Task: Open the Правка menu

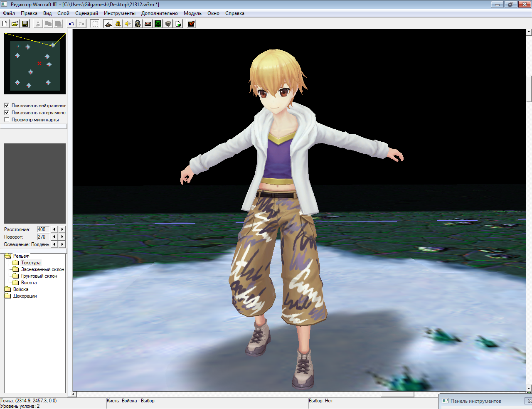Action: (x=29, y=13)
